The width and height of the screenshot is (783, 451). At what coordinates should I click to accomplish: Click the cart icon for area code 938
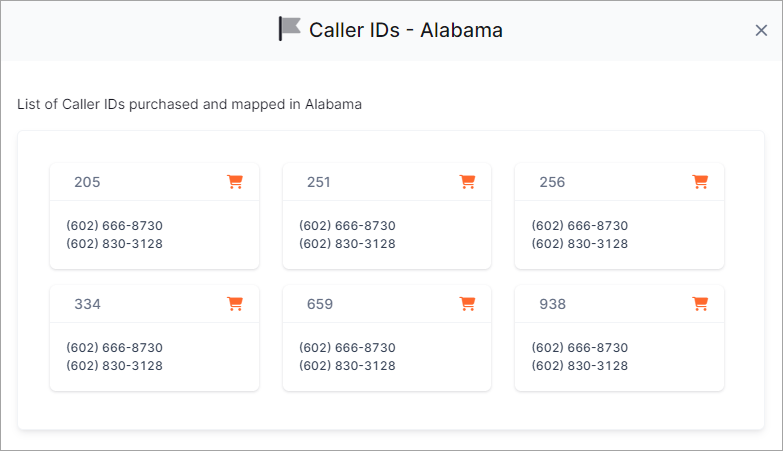[700, 304]
